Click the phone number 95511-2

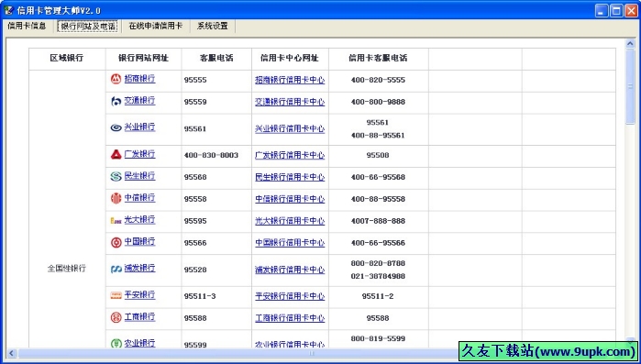click(x=378, y=296)
